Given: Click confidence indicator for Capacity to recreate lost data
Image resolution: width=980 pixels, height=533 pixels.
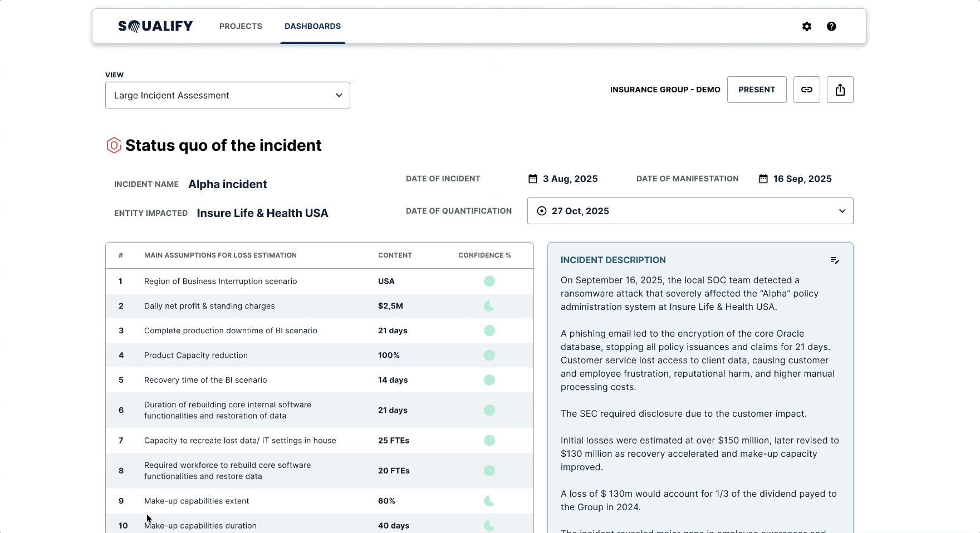Looking at the screenshot, I should point(489,441).
